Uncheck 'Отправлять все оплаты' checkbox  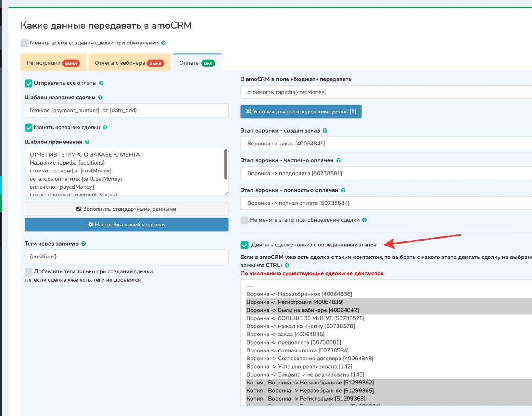tap(29, 83)
